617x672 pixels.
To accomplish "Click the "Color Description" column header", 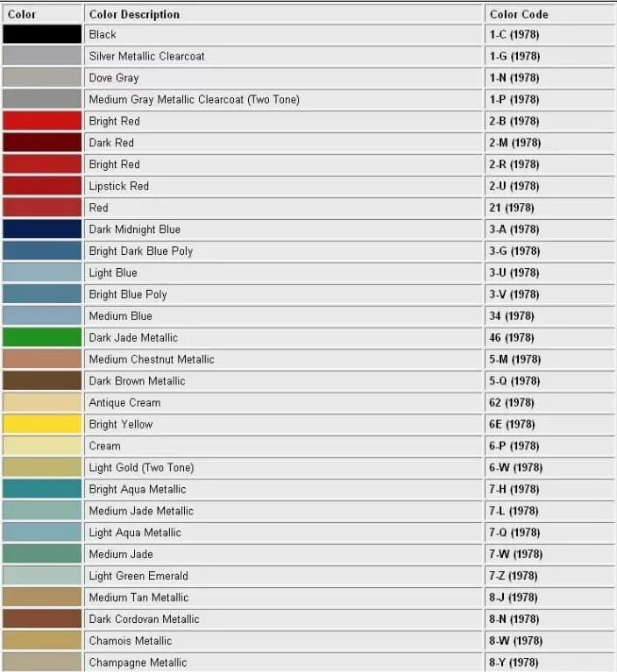I will coord(134,14).
